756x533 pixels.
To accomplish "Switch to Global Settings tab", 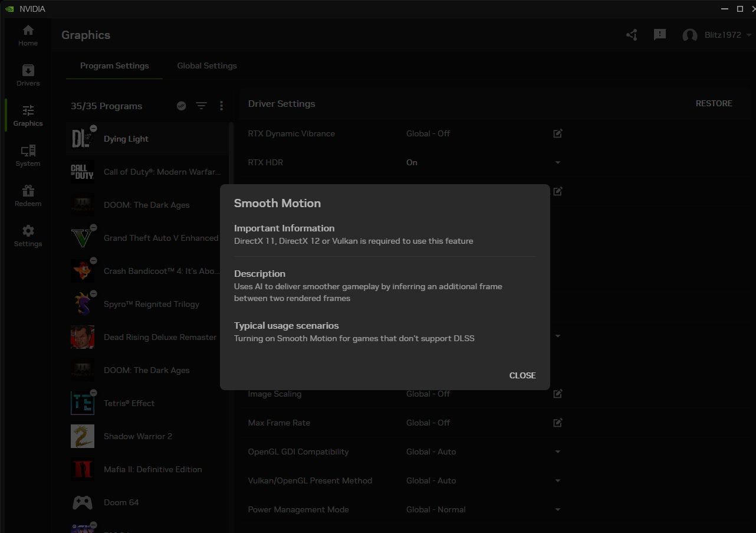I will pyautogui.click(x=207, y=66).
